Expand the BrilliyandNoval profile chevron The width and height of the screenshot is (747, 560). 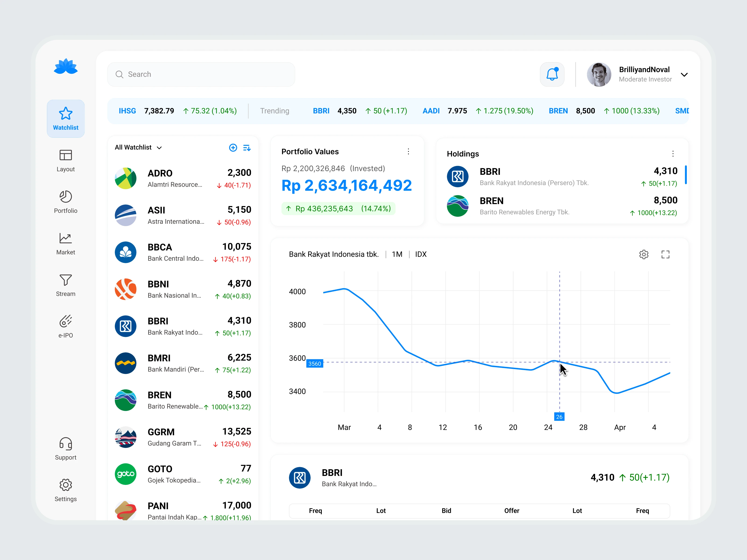684,75
